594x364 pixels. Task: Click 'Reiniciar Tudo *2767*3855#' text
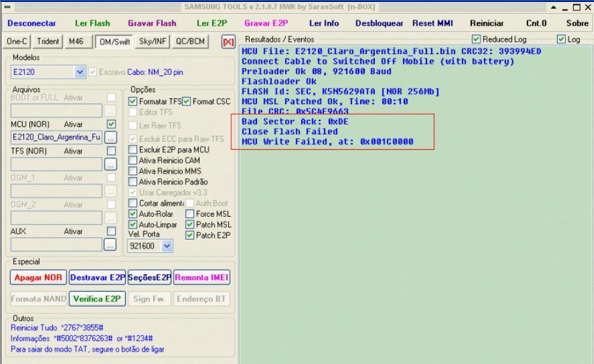[x=57, y=328]
